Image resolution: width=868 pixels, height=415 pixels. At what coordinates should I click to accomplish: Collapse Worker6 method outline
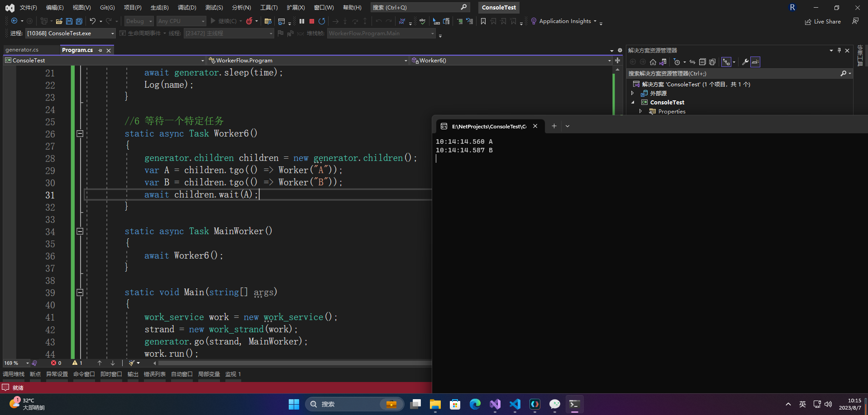click(x=80, y=133)
